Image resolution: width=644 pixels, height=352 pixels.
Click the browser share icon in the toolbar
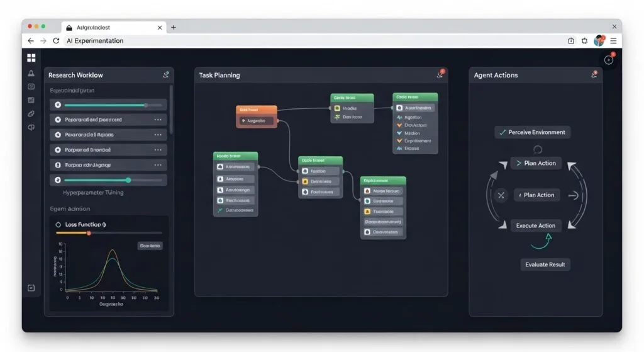click(571, 41)
